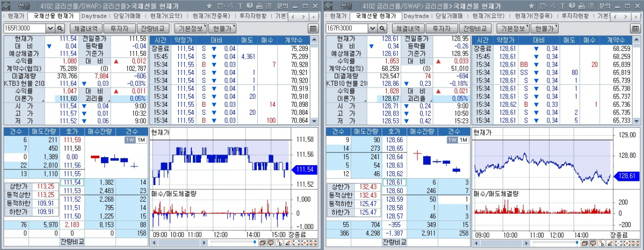Click down arrow of left trade list scrollbar
The image size is (644, 250).
pyautogui.click(x=314, y=121)
